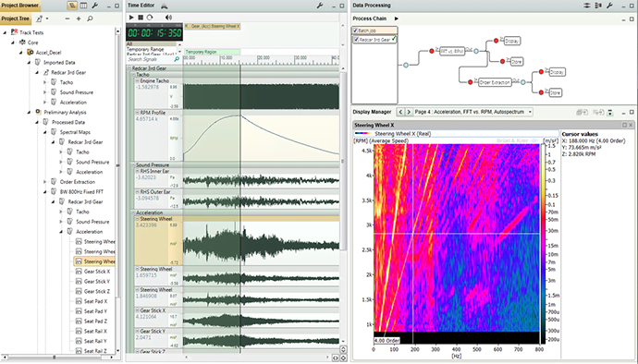Toggle the Redcar 3rd Gear checkbox
Screen dimensions: 638x364
[x=356, y=40]
